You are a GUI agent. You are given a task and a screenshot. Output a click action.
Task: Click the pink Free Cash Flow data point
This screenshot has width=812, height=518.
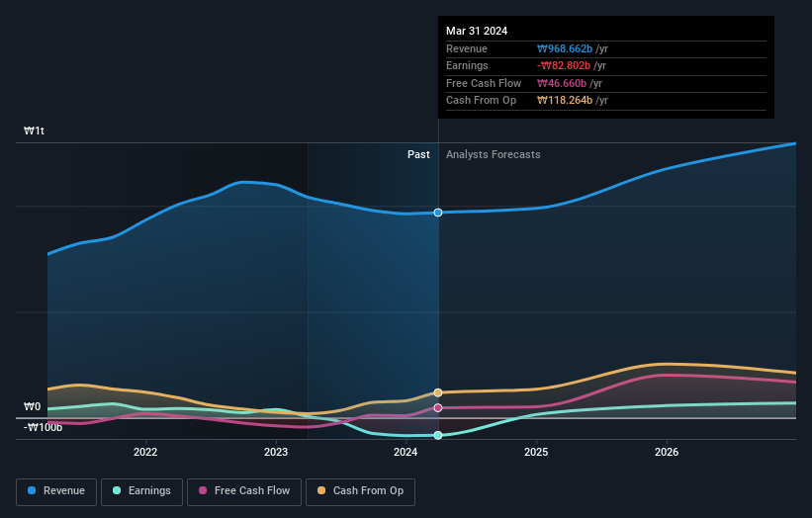click(438, 407)
